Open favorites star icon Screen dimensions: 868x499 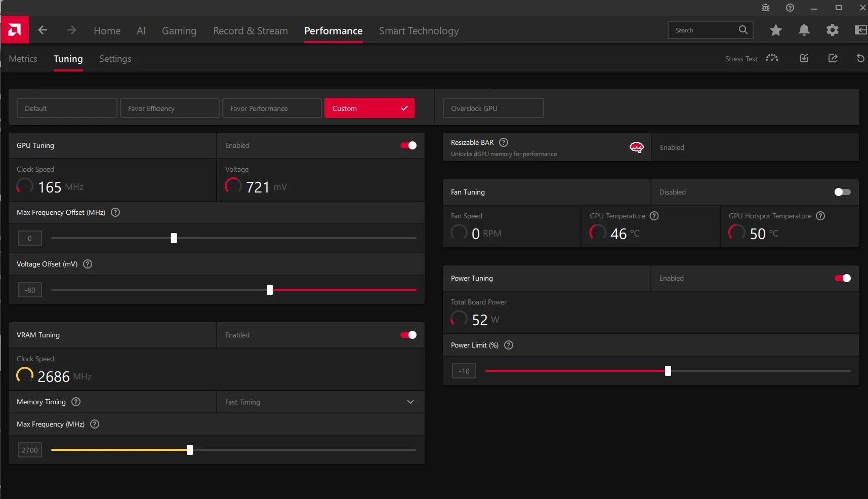pyautogui.click(x=776, y=30)
